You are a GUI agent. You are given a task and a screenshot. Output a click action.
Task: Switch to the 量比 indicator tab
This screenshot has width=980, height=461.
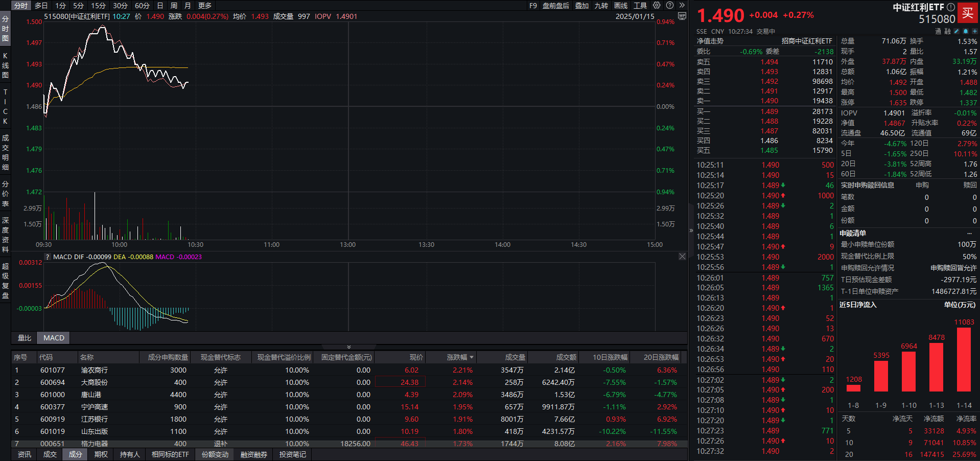[x=25, y=338]
